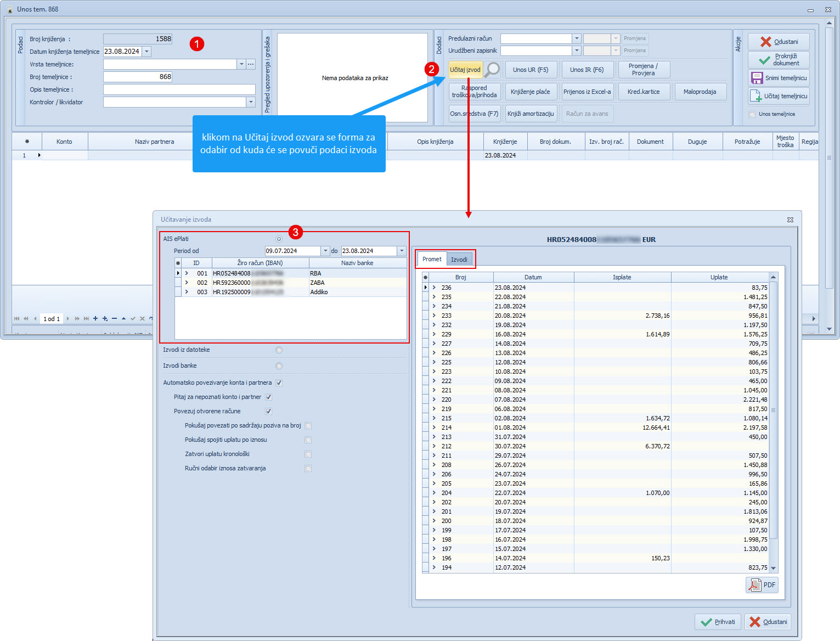Viewport: 840px width, 641px height.
Task: Click the plus icon to add a record
Action: pos(95,319)
